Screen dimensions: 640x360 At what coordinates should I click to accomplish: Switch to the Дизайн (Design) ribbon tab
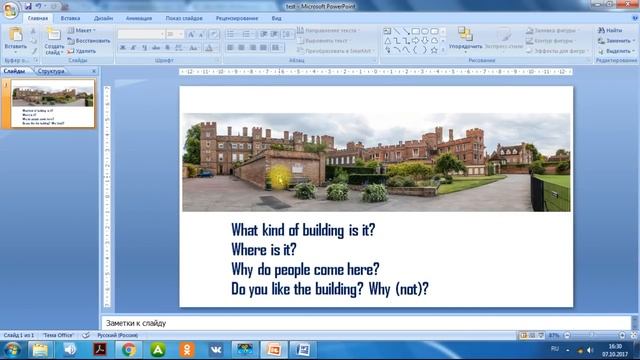point(103,18)
